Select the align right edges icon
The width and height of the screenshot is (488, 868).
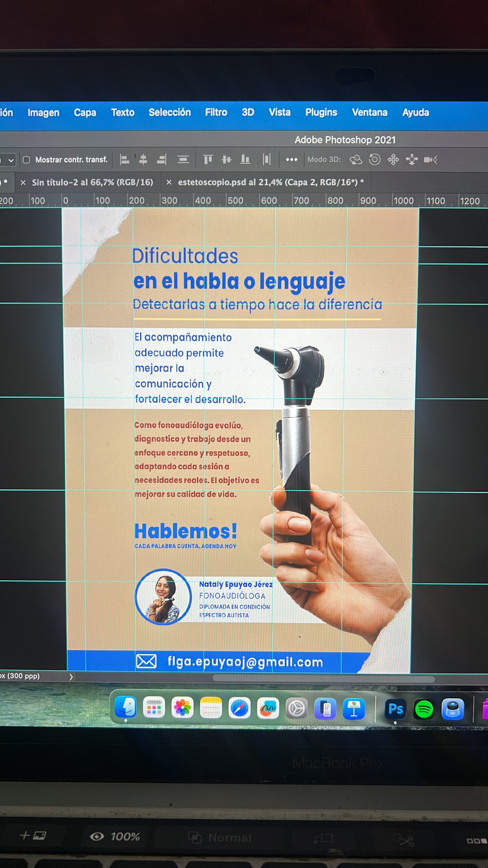[162, 159]
